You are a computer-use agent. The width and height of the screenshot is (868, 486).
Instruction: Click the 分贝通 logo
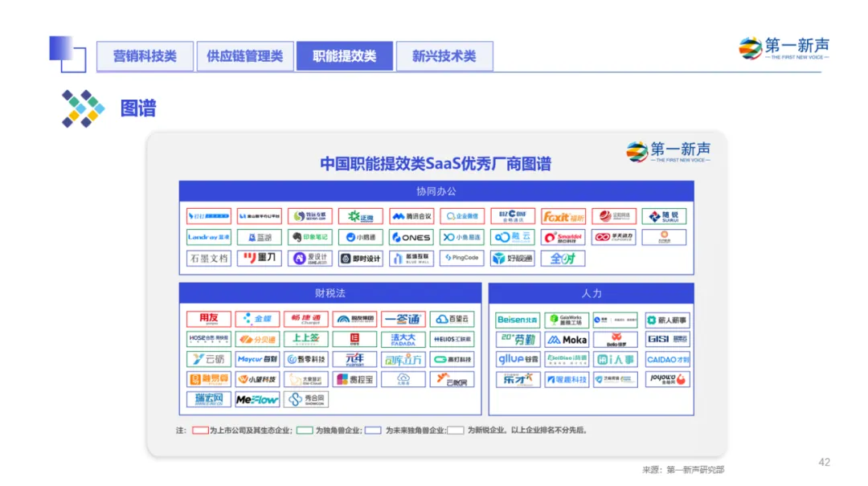[x=257, y=339]
